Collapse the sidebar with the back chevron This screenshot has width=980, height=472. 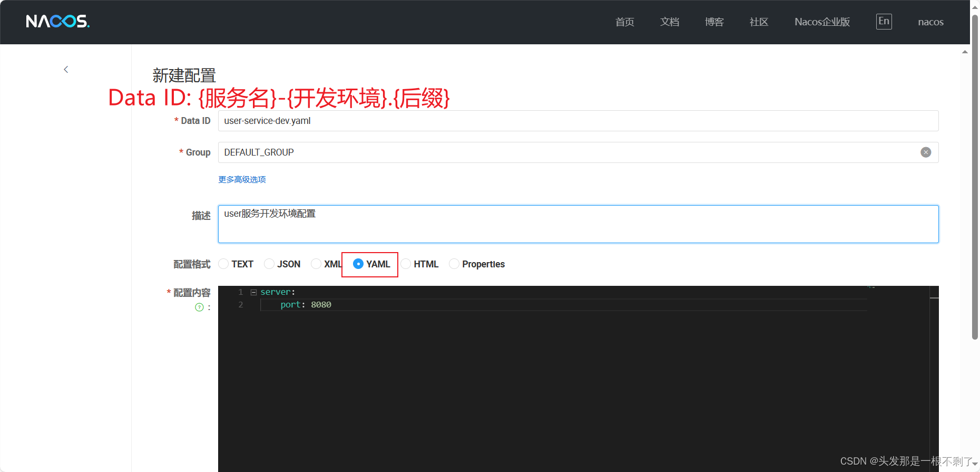point(66,69)
